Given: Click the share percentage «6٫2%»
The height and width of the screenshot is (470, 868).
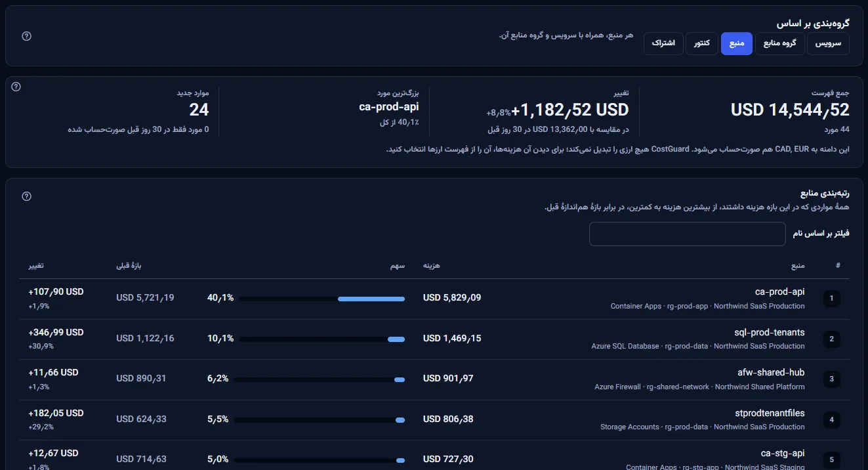Looking at the screenshot, I should pyautogui.click(x=218, y=379).
